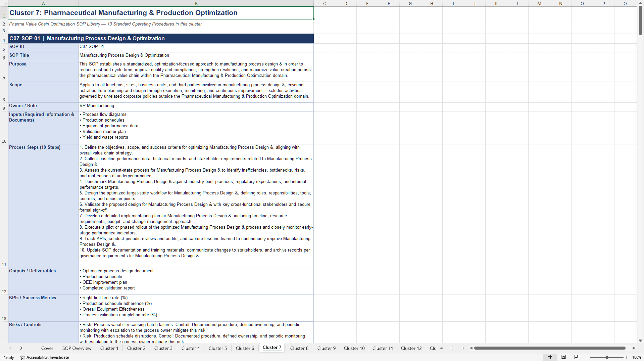Select the Outputs / Deliverables label cell

[43, 281]
